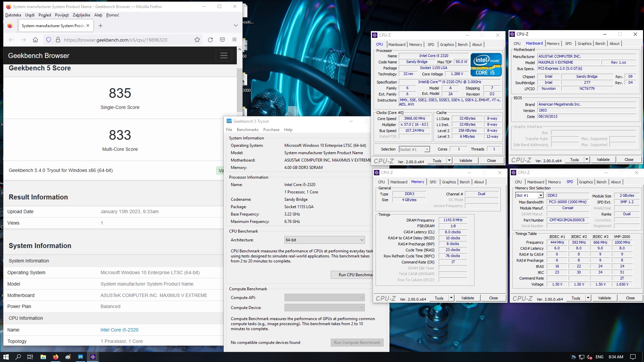Select the CPU-Z taskbar icon
The image size is (644, 362).
pos(93,357)
